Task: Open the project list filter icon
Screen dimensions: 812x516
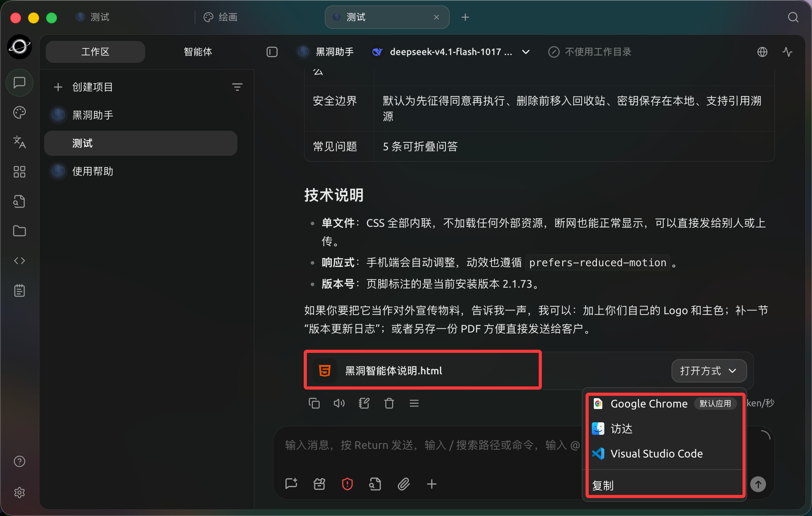Action: tap(237, 87)
